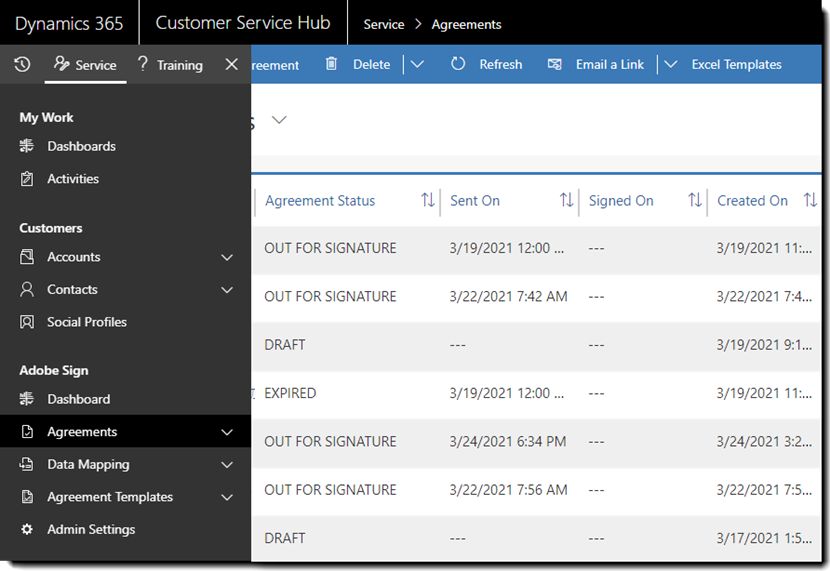Click the Refresh command button
Screen dimensions: 830x571
pos(486,64)
